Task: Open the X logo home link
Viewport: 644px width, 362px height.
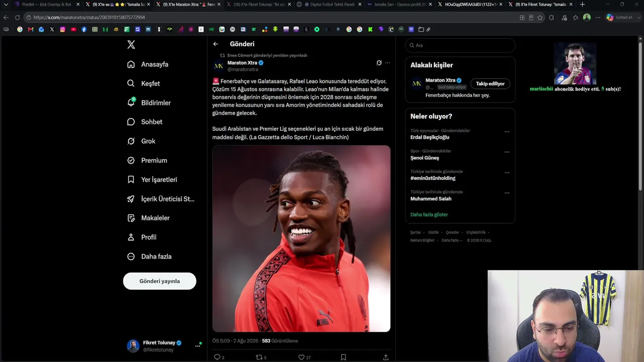Action: click(131, 45)
